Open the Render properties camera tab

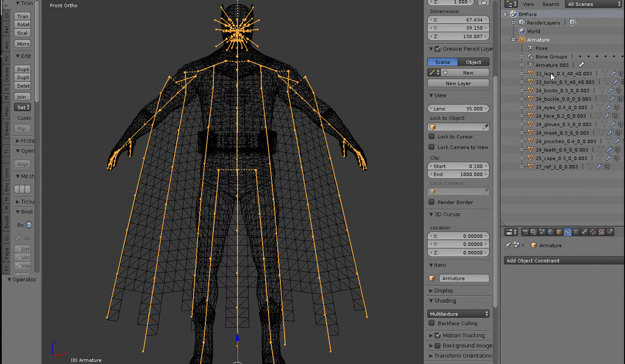[x=525, y=232]
